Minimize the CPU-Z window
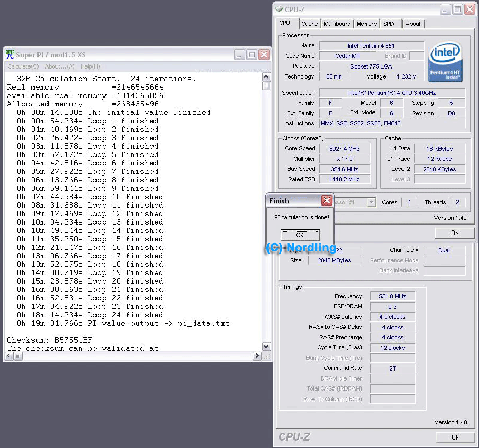Screen dimensions: 479x448 (445, 9)
